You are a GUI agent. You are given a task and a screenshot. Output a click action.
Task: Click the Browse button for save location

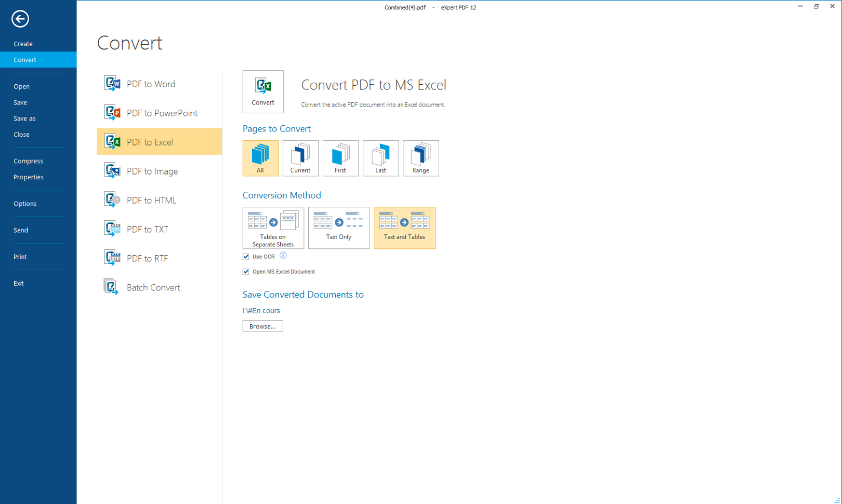[262, 326]
